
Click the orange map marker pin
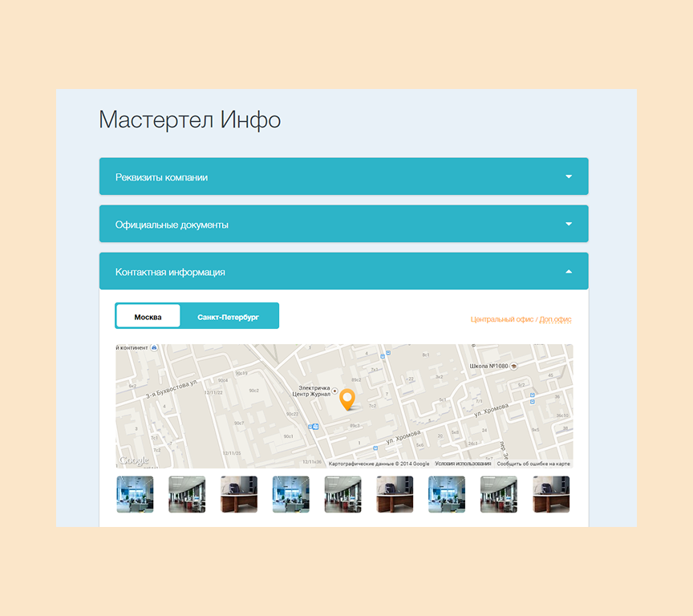(348, 398)
